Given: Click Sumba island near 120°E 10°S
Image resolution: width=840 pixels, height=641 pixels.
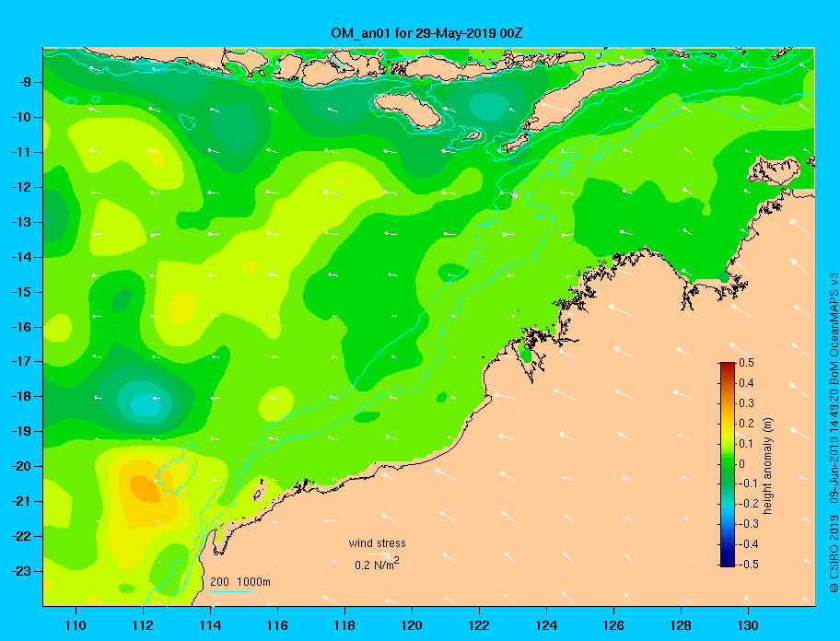Looking at the screenshot, I should [x=407, y=110].
